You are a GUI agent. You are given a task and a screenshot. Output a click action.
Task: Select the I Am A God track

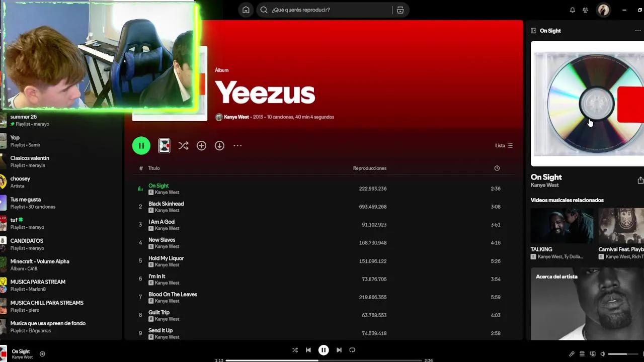click(x=324, y=225)
